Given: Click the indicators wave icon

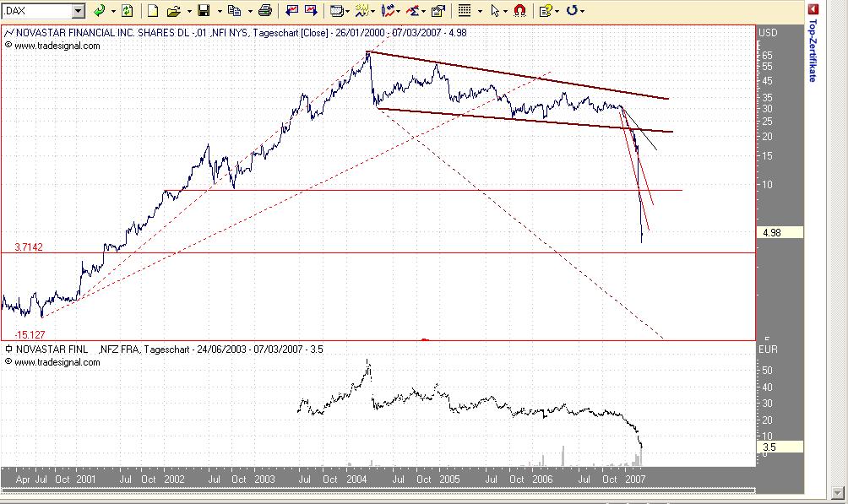Looking at the screenshot, I should 361,10.
